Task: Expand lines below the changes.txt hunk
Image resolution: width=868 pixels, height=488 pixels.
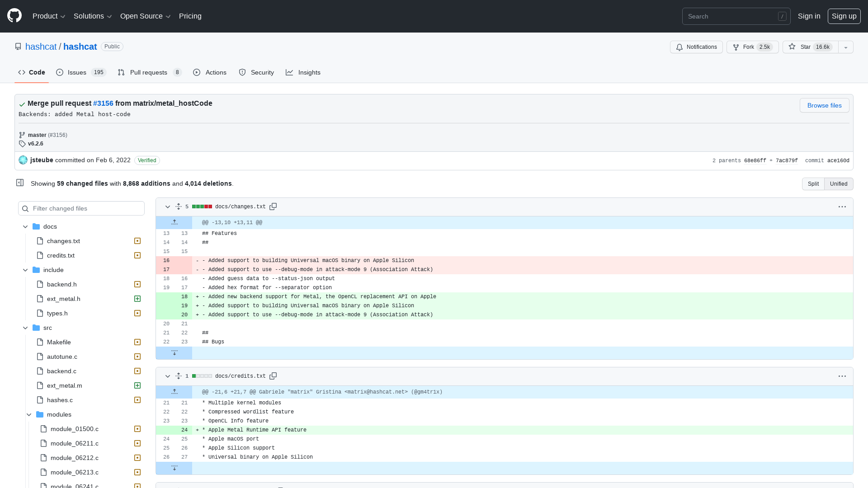Action: pos(174,353)
